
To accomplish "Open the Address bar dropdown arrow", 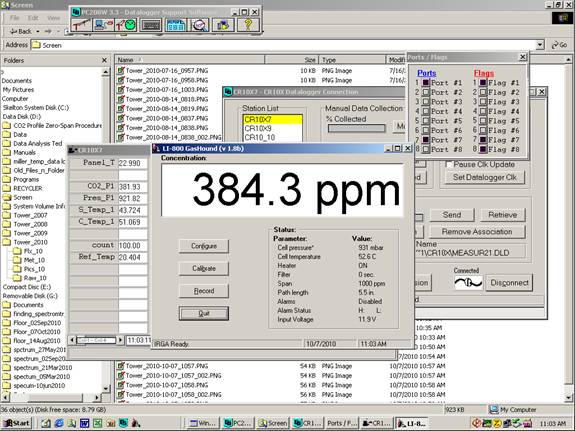I will coord(540,45).
